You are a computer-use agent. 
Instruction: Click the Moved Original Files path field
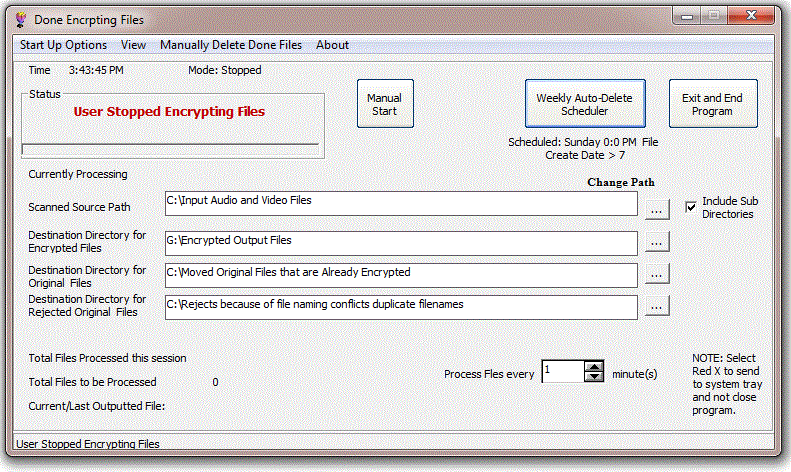[x=401, y=275]
